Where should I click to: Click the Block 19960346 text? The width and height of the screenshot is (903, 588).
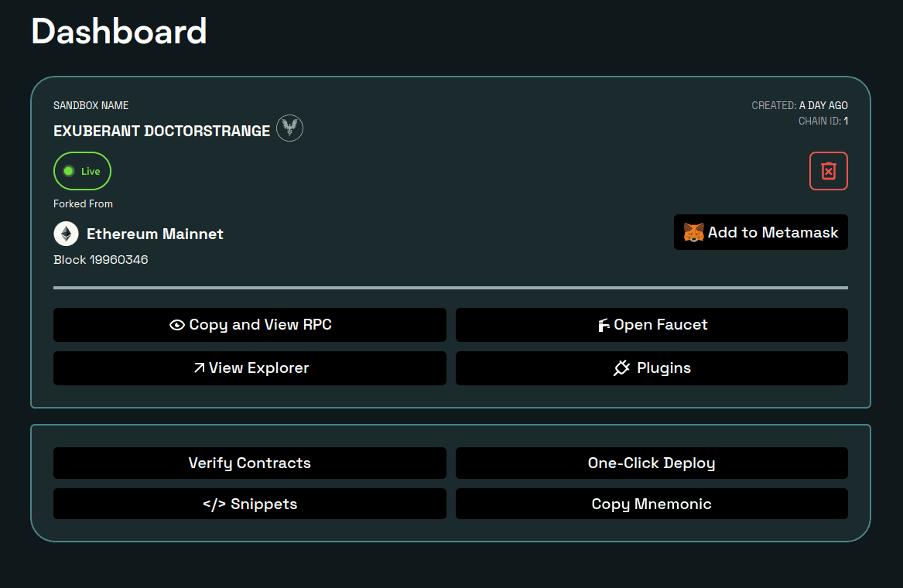click(x=101, y=260)
